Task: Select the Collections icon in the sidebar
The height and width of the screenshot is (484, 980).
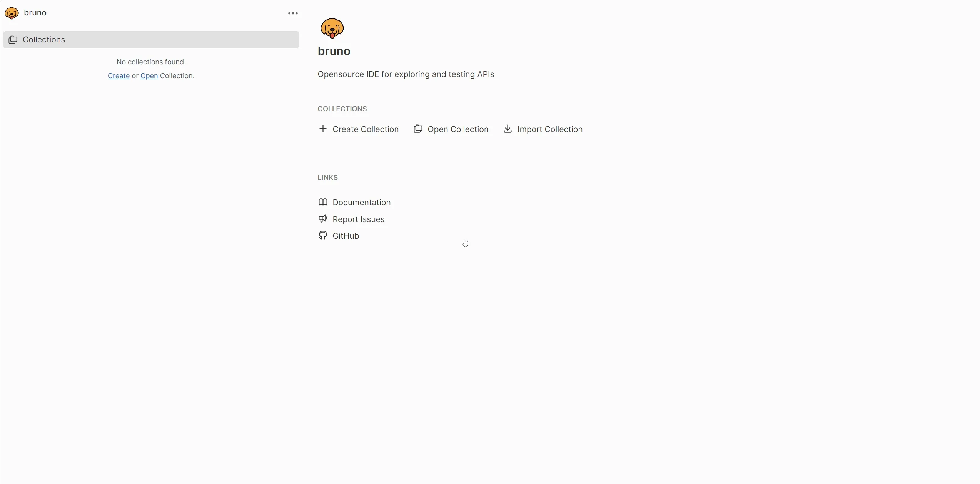Action: [13, 40]
